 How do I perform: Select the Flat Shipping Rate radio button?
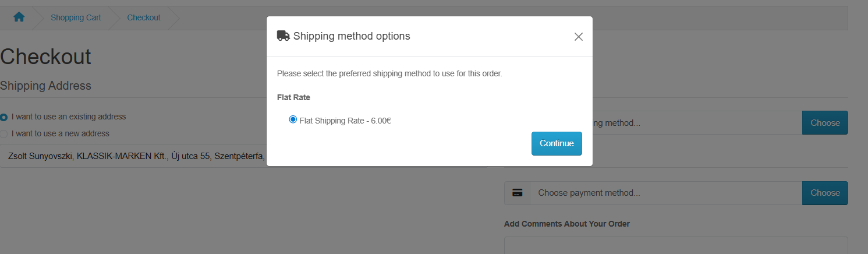293,119
